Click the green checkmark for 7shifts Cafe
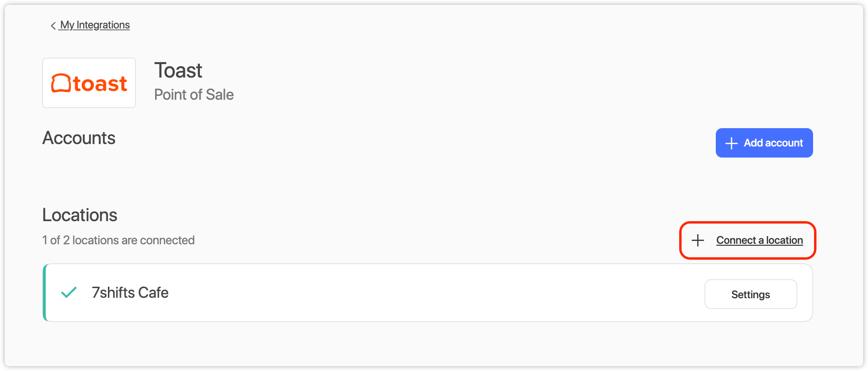Screen dimensions: 868x371 (69, 292)
